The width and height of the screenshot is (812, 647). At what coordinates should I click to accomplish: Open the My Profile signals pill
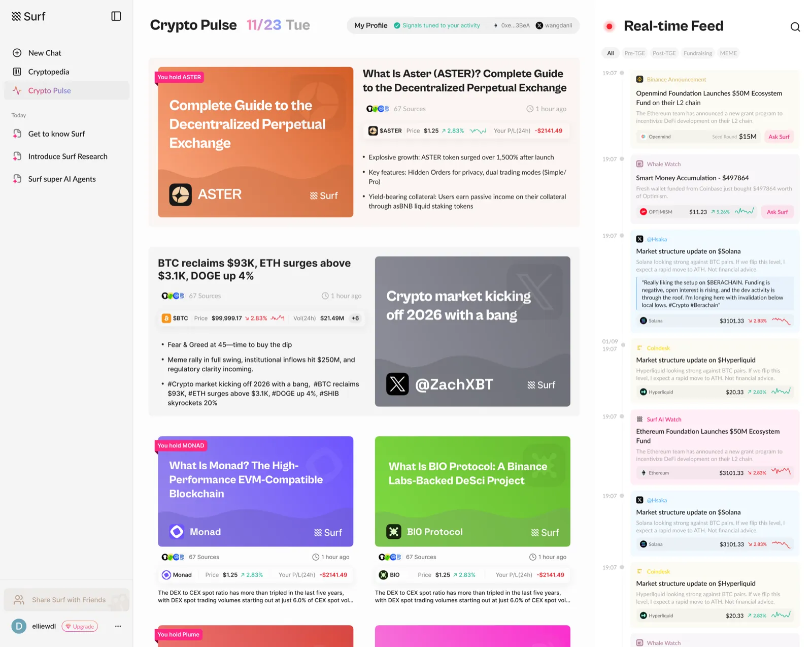click(463, 25)
